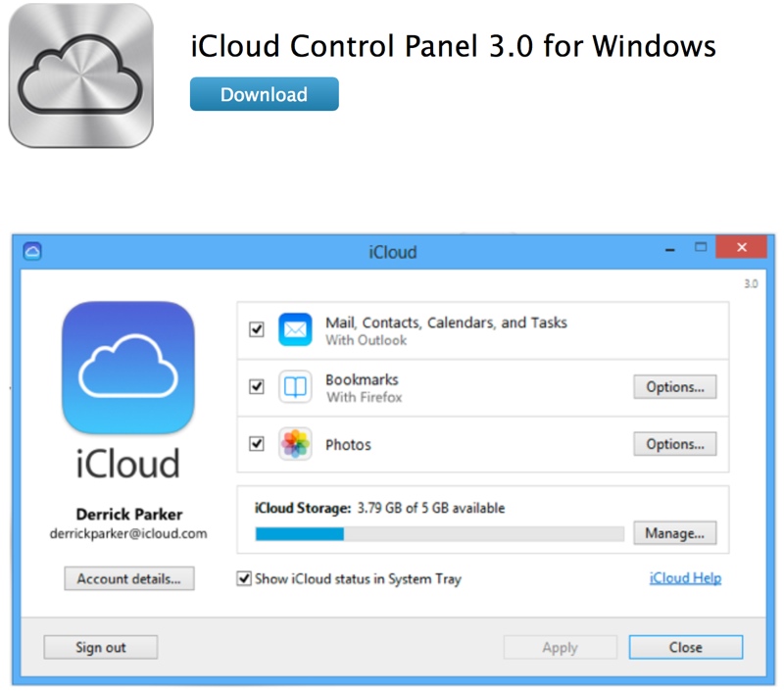Click the small iCloud title bar icon

tap(32, 251)
